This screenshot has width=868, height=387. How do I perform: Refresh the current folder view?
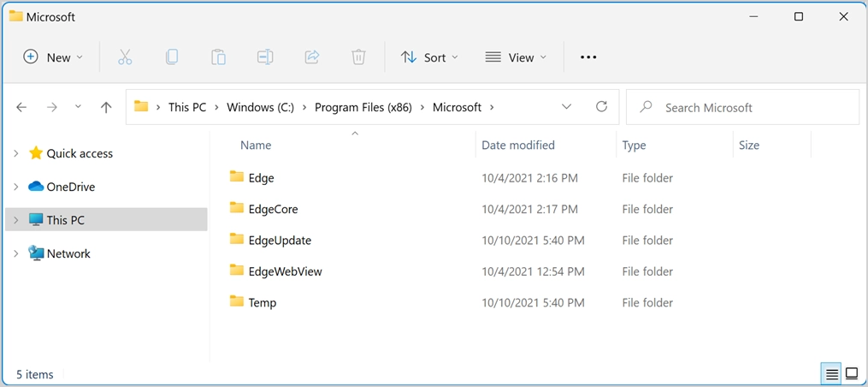click(602, 107)
